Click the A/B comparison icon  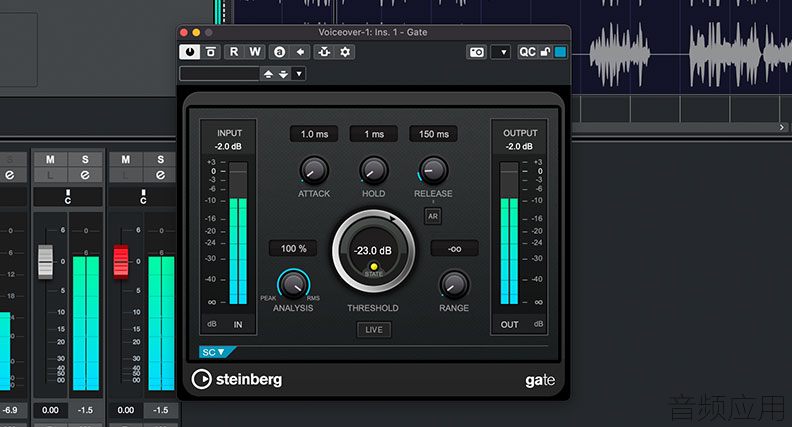click(279, 52)
